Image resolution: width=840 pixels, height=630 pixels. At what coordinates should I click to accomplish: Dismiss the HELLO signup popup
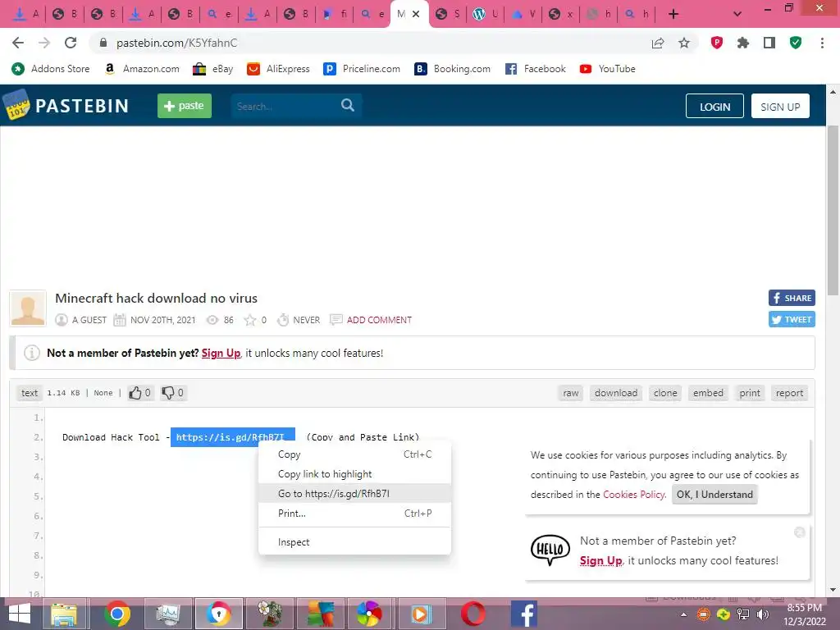click(x=799, y=532)
